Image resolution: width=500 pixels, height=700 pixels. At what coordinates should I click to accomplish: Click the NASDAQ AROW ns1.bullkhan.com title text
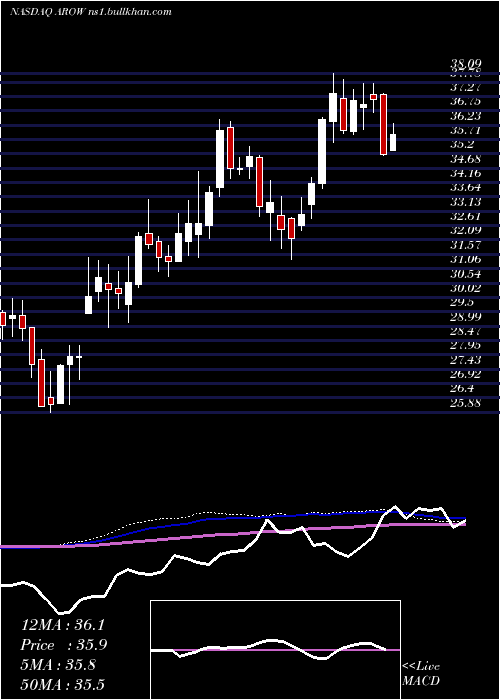tap(91, 12)
